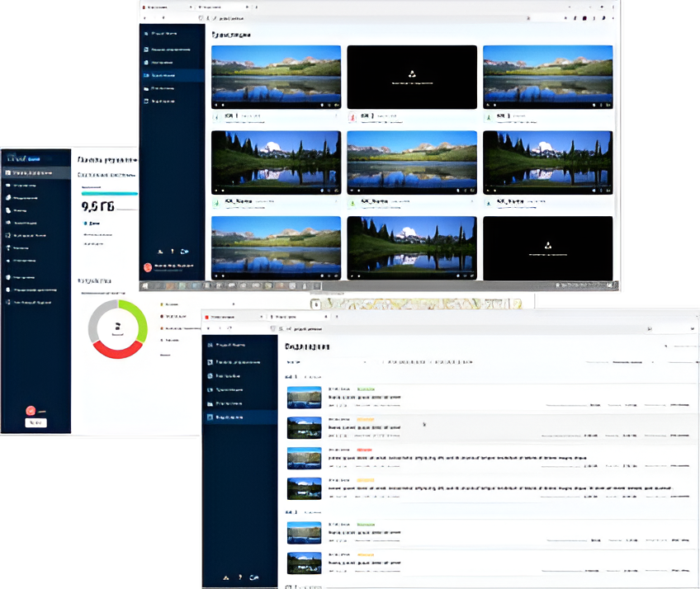Click the black no-signal tile in the wall's top row

tap(412, 77)
